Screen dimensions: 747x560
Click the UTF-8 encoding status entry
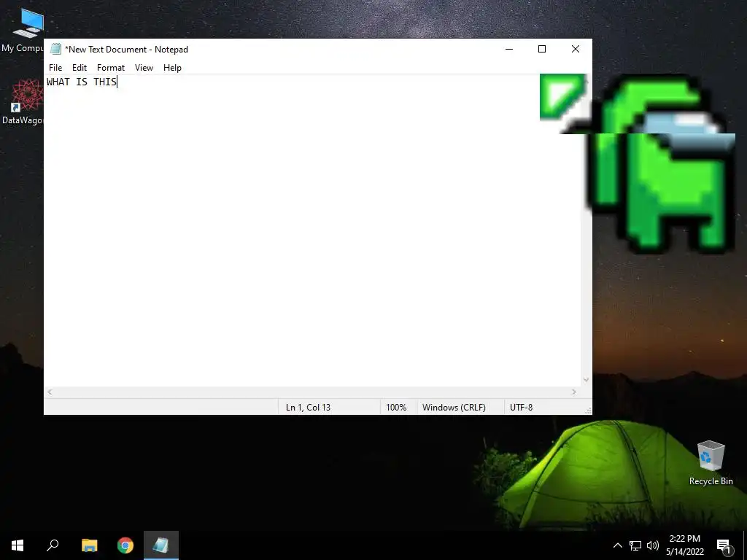pos(521,407)
